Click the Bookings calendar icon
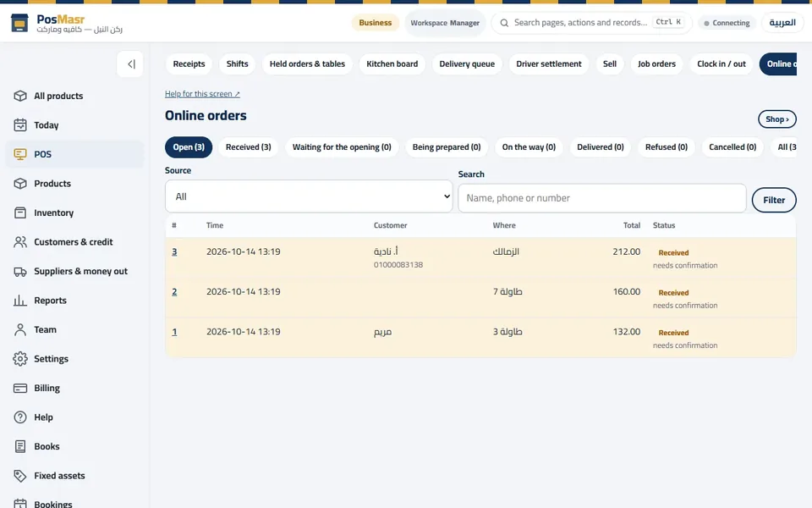The width and height of the screenshot is (812, 508). 20,504
